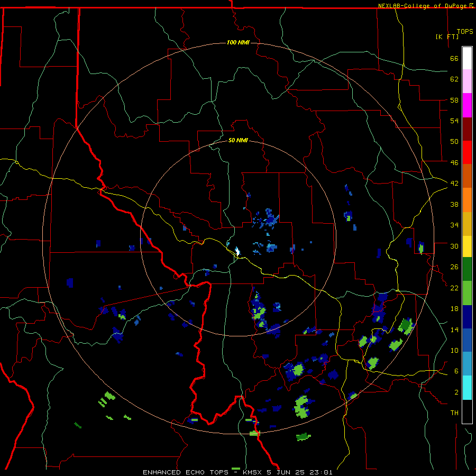The image size is (476, 476).
Task: Click the 6 legend value
Action: tap(456, 371)
